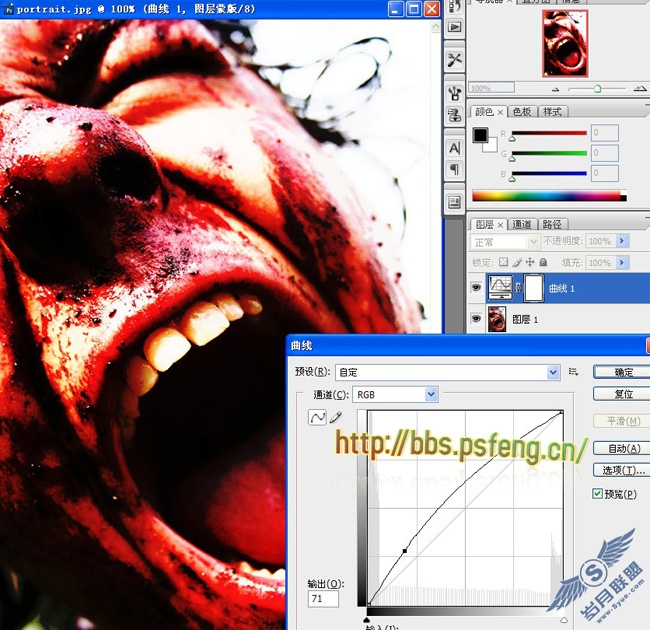
Task: Click the white point input slider triangle
Action: pos(564,620)
